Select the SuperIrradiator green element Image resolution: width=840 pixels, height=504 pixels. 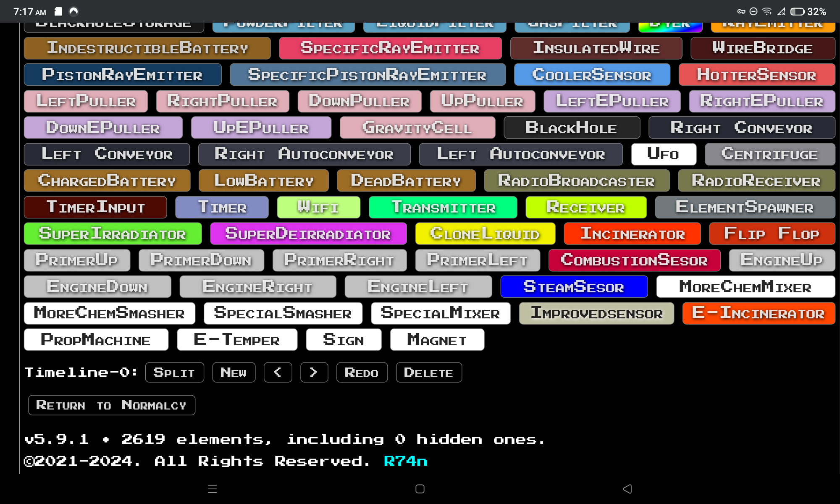(113, 234)
